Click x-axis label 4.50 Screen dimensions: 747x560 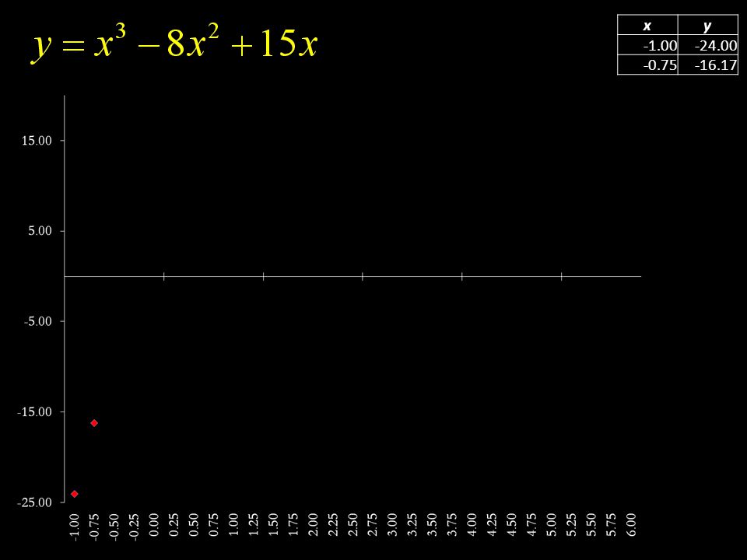click(x=512, y=524)
